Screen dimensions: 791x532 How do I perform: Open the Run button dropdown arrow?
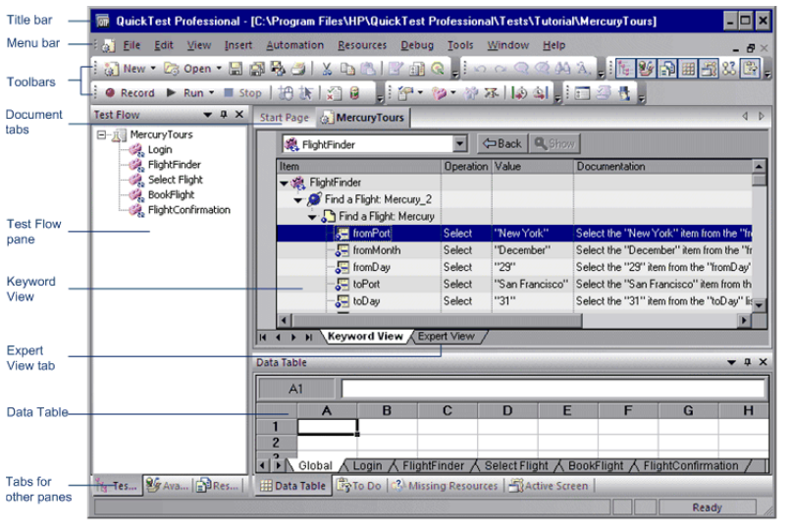[211, 93]
